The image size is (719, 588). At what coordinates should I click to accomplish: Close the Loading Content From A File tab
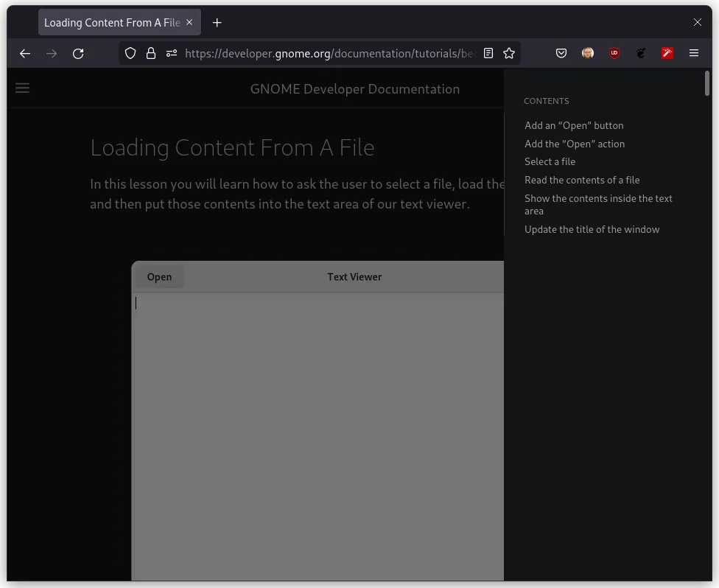(189, 23)
